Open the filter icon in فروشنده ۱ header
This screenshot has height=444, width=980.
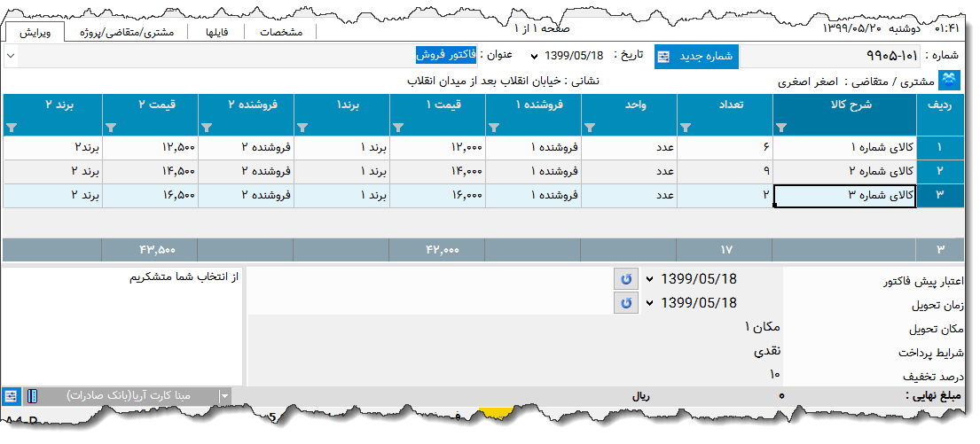494,128
